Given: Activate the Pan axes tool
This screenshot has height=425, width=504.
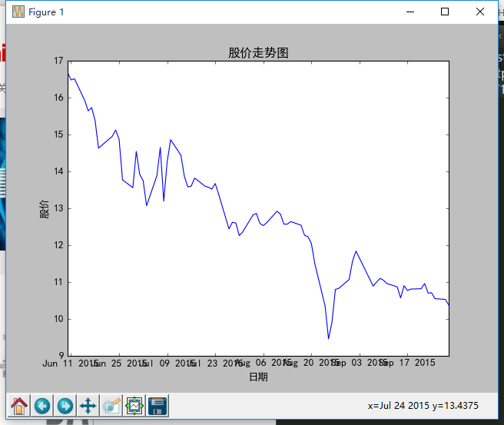Looking at the screenshot, I should [88, 405].
